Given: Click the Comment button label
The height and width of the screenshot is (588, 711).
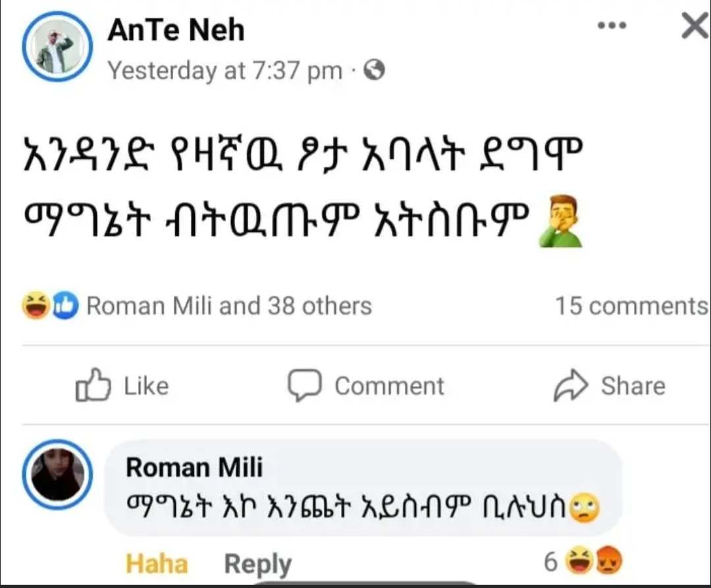Looking at the screenshot, I should (390, 387).
